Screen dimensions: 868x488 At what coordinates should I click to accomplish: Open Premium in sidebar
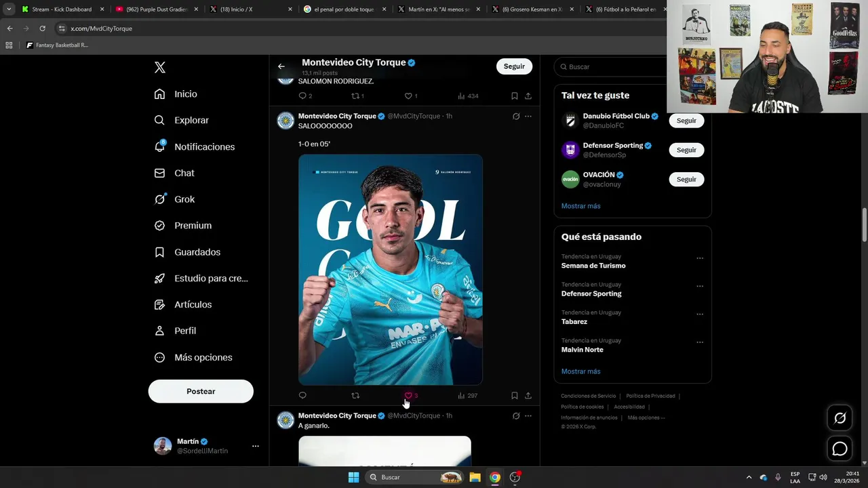coord(183,226)
